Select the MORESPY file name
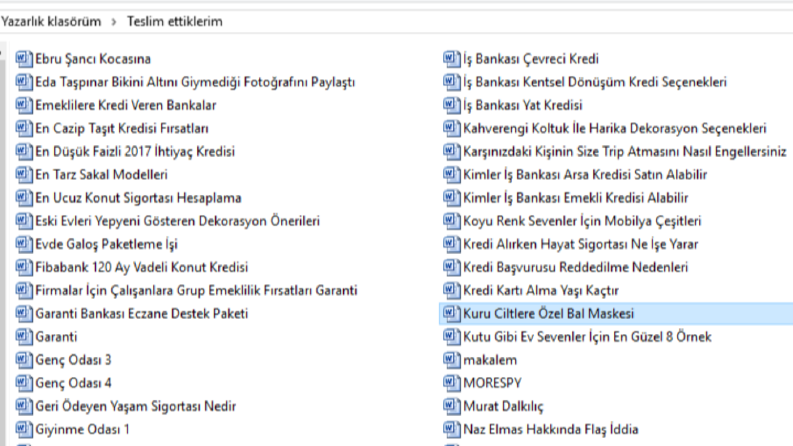 tap(493, 383)
